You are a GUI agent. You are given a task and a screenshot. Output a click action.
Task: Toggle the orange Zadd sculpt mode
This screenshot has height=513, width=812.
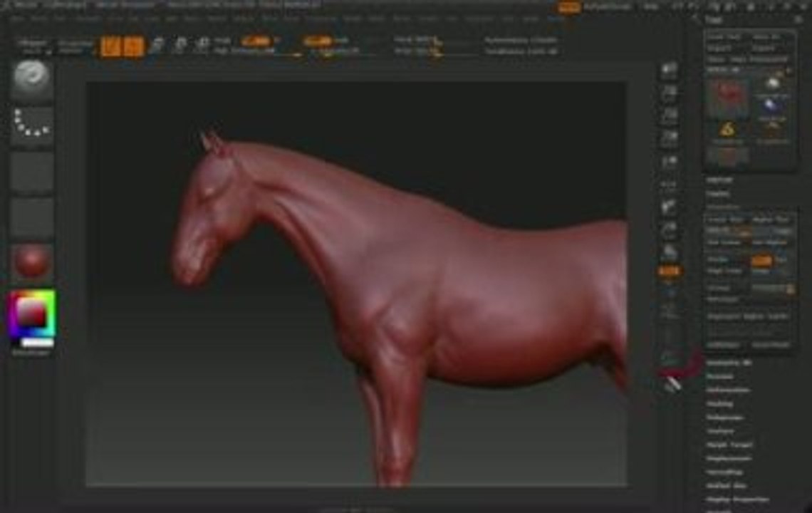[x=318, y=40]
